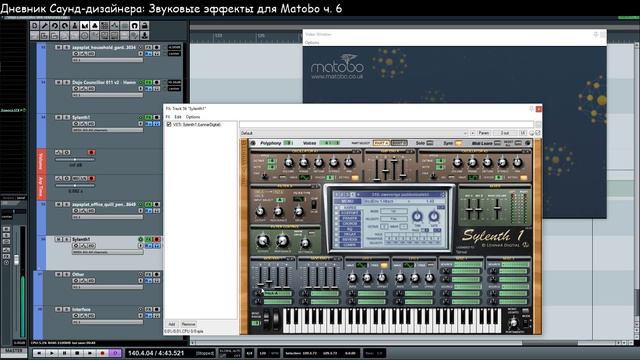Click the Remove button in FX window

(188, 324)
